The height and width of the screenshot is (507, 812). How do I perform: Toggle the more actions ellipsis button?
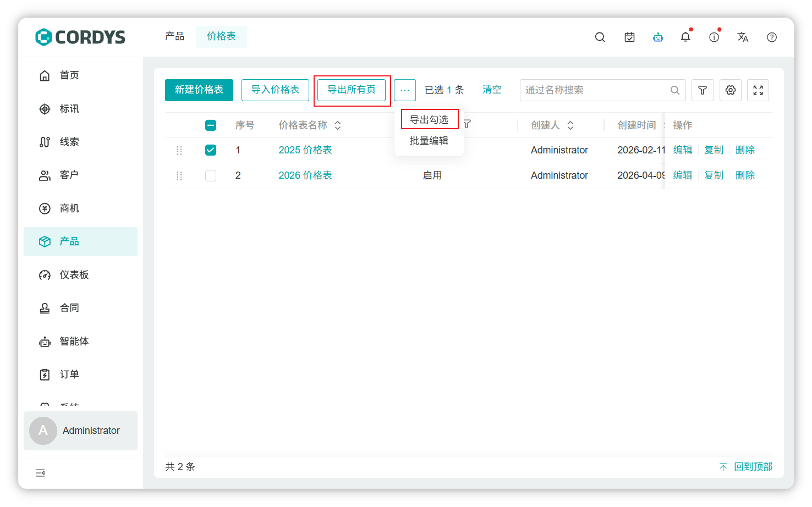click(x=405, y=90)
